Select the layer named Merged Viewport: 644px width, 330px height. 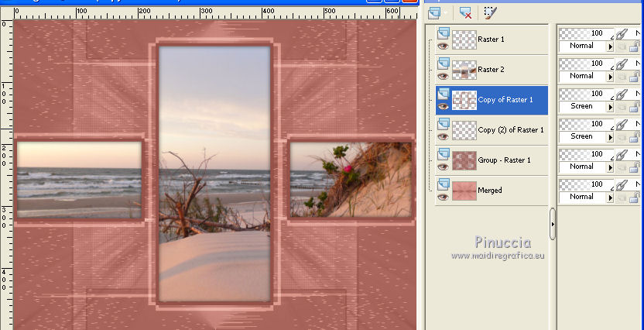490,191
